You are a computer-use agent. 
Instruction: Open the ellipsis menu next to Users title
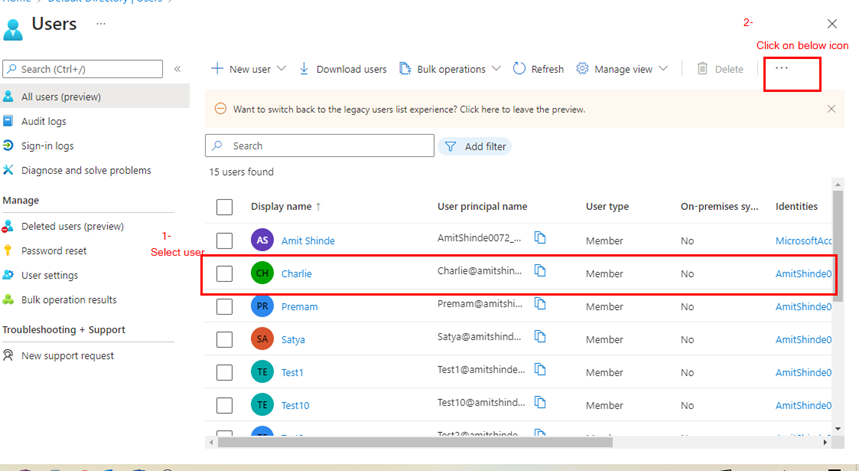click(101, 24)
